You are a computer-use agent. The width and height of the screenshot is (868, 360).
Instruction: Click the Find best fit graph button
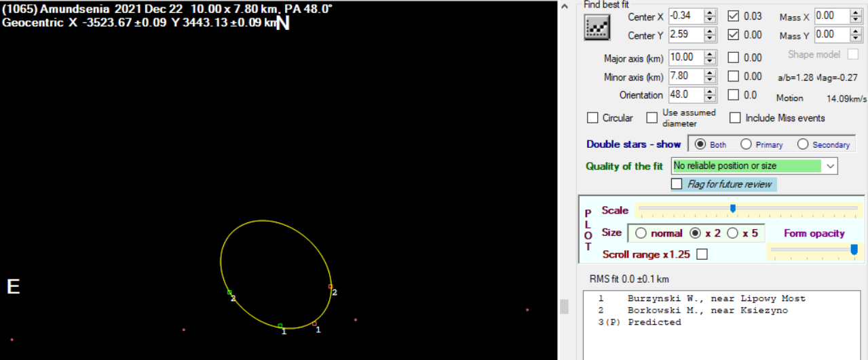pos(598,26)
